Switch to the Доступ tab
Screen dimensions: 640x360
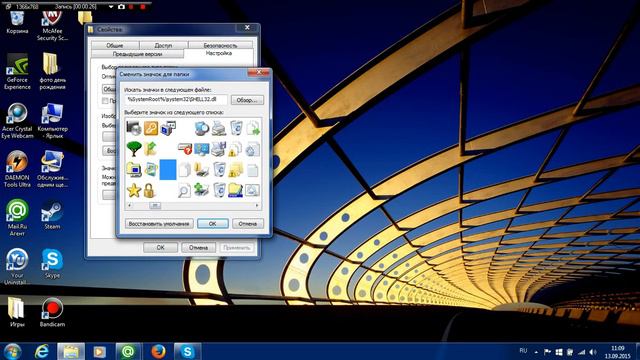click(x=163, y=45)
